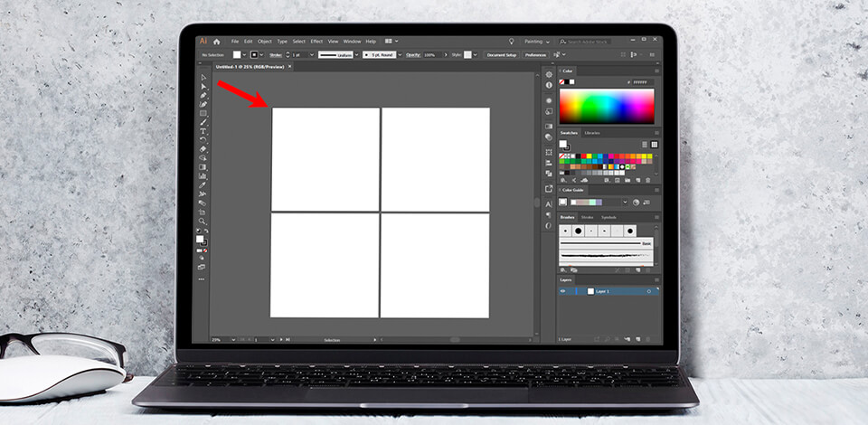Open stroke weight dropdown
Screen dimensions: 868x425
[x=312, y=55]
